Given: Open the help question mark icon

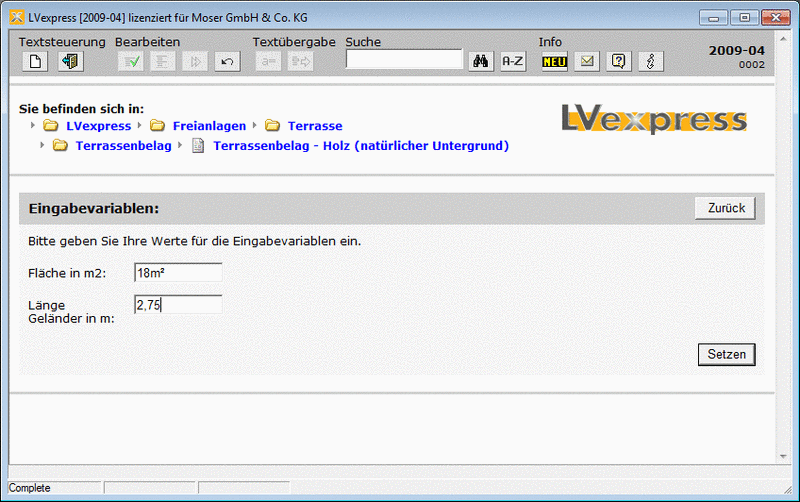Looking at the screenshot, I should 619,62.
